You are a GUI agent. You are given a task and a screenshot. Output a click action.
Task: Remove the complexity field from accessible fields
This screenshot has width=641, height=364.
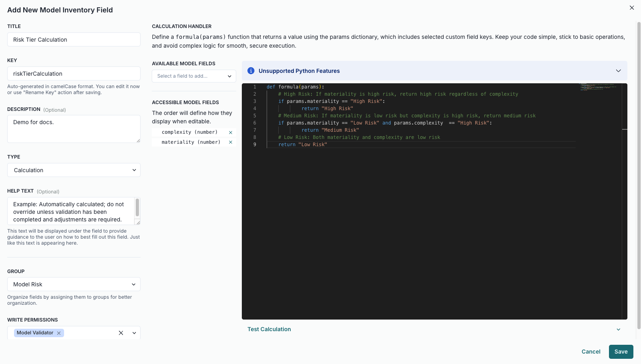click(x=231, y=133)
